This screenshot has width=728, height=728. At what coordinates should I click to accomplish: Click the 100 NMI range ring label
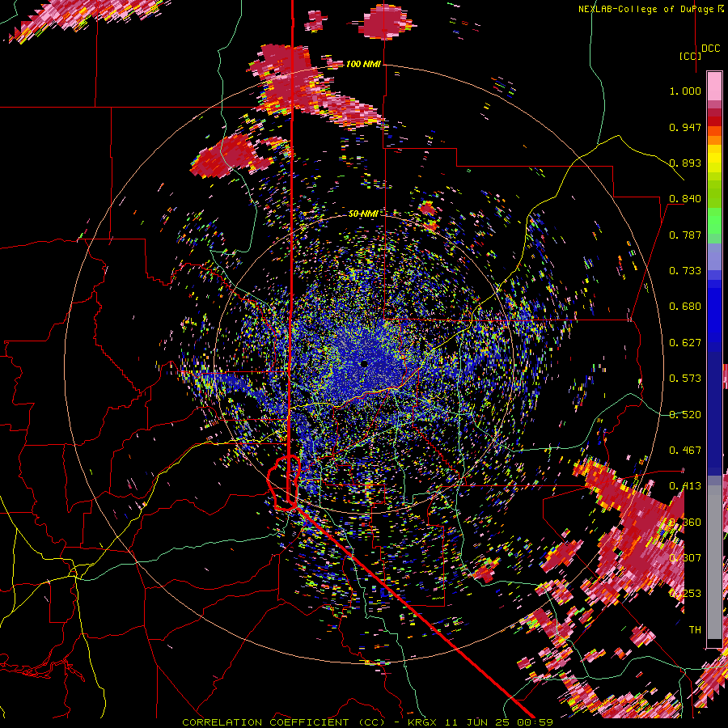click(363, 64)
